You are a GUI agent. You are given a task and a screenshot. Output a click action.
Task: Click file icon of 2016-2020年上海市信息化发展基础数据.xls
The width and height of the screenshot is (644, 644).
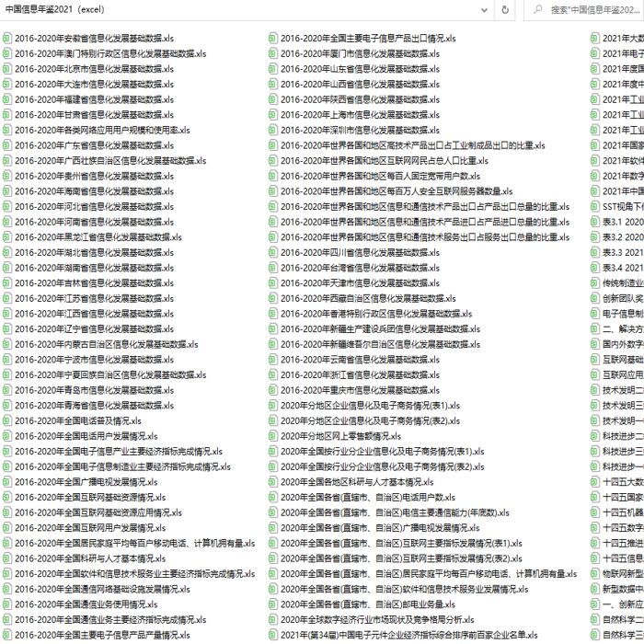click(272, 115)
